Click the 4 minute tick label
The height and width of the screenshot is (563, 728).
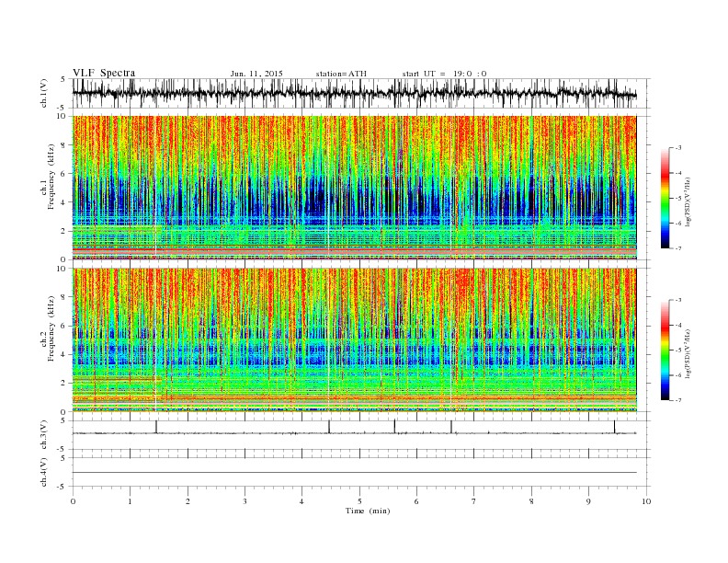click(x=301, y=501)
